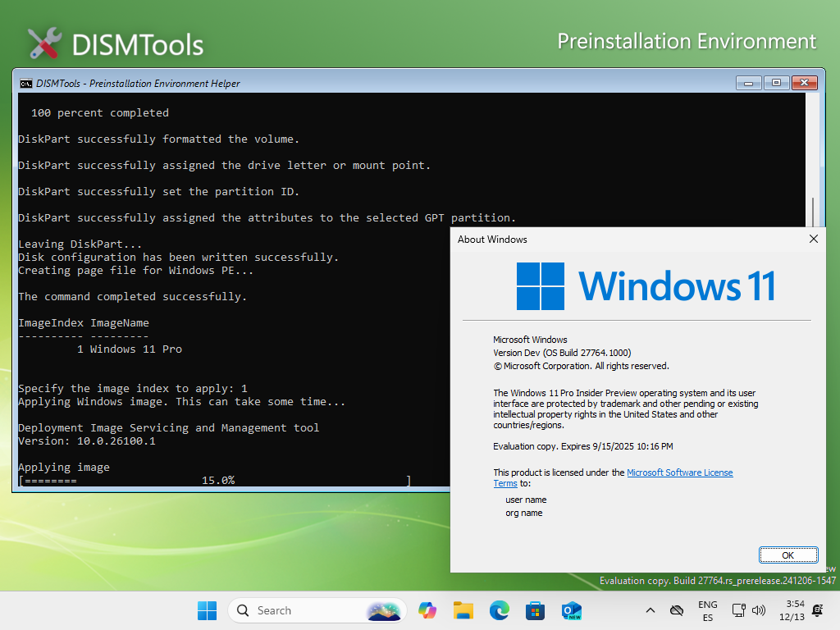Maximize the DISMTools console window
The height and width of the screenshot is (630, 840).
(x=776, y=83)
